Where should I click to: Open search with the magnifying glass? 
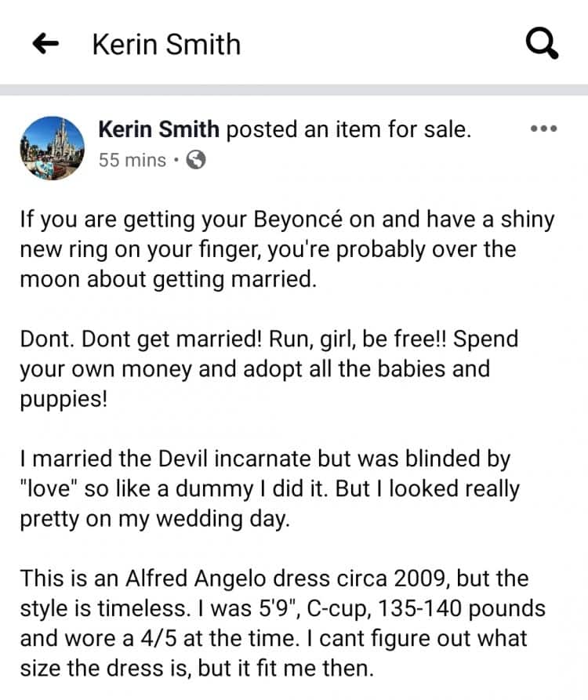(x=541, y=44)
